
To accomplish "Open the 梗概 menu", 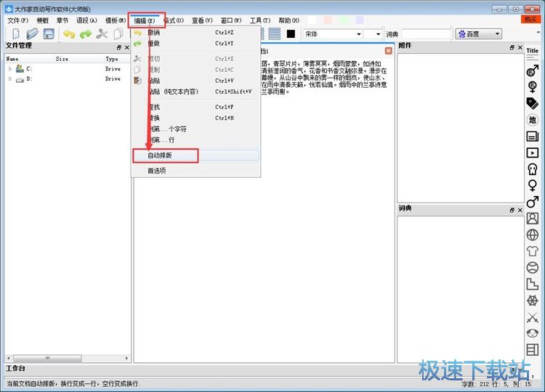I will (42, 20).
